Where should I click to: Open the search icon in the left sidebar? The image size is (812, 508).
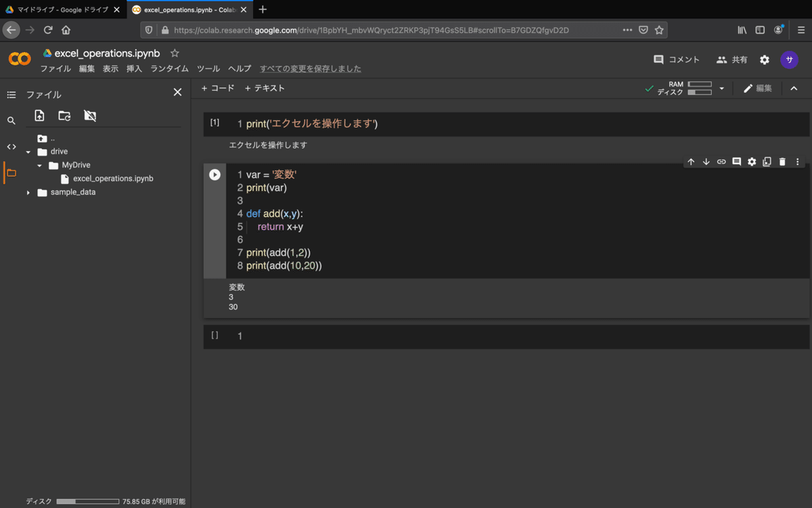[x=11, y=119]
